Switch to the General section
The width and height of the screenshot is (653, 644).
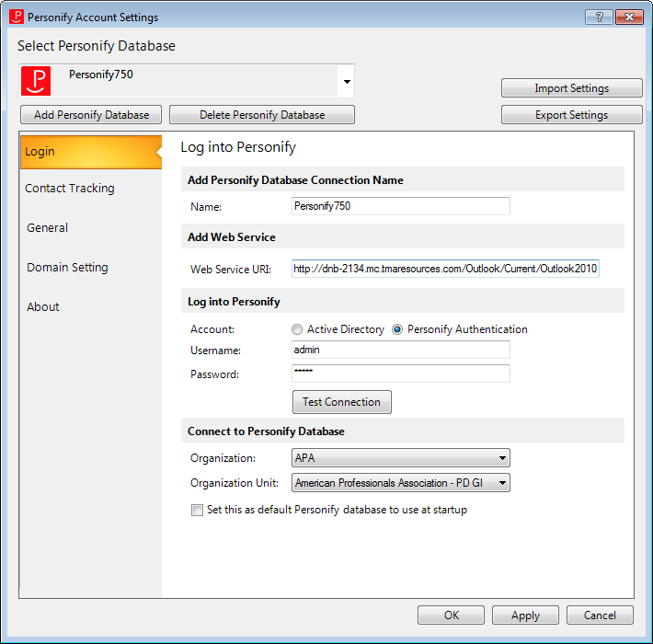(47, 228)
